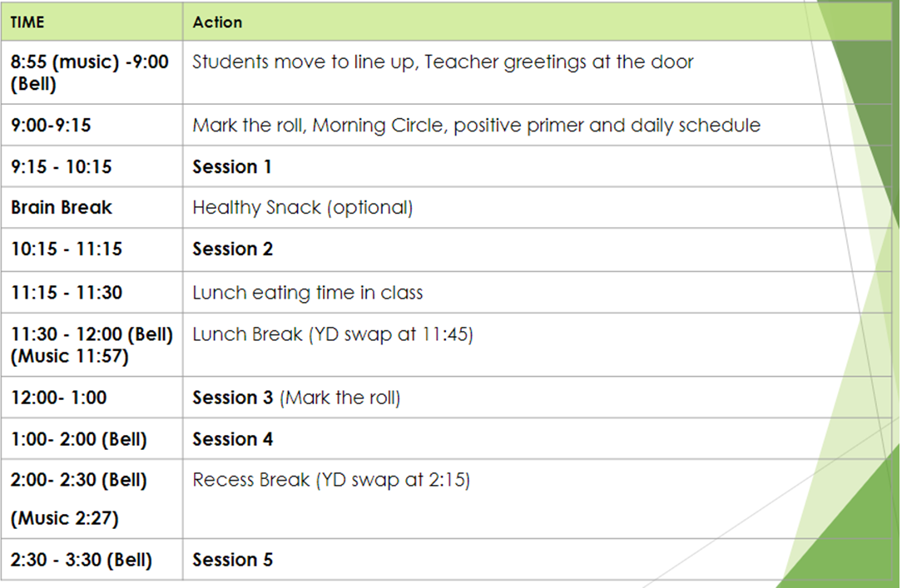This screenshot has height=588, width=902.
Task: Click the Lunch Break (YD swap) text
Action: coord(332,335)
